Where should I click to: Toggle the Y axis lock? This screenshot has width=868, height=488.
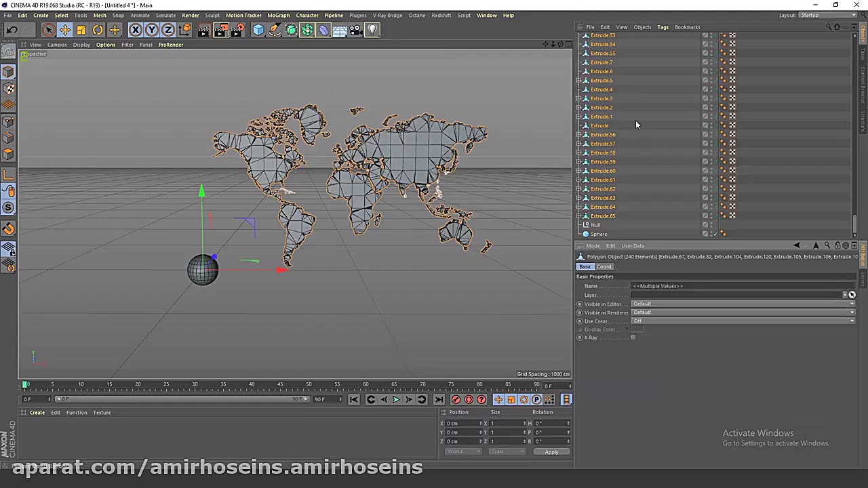(152, 29)
